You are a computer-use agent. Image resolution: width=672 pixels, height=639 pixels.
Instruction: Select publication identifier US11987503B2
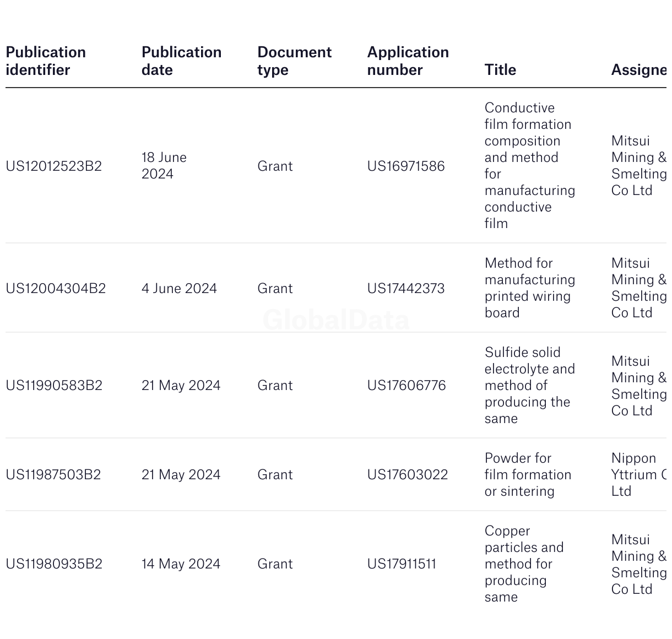pos(53,475)
